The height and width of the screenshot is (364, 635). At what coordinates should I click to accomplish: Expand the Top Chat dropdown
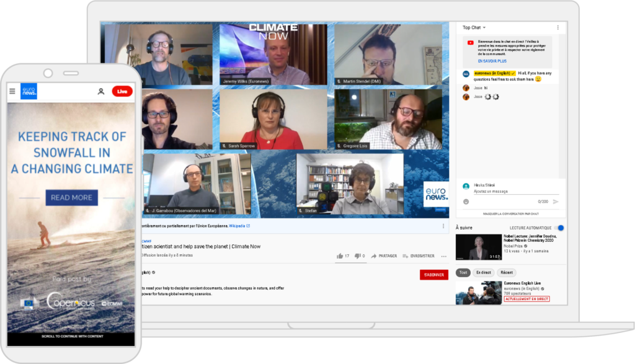(474, 27)
